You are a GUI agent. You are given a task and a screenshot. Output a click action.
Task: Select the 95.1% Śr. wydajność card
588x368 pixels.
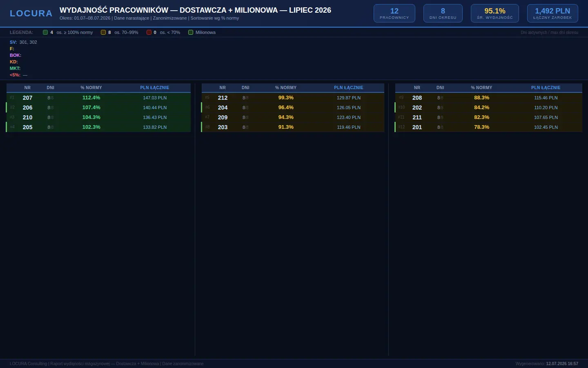(495, 13)
